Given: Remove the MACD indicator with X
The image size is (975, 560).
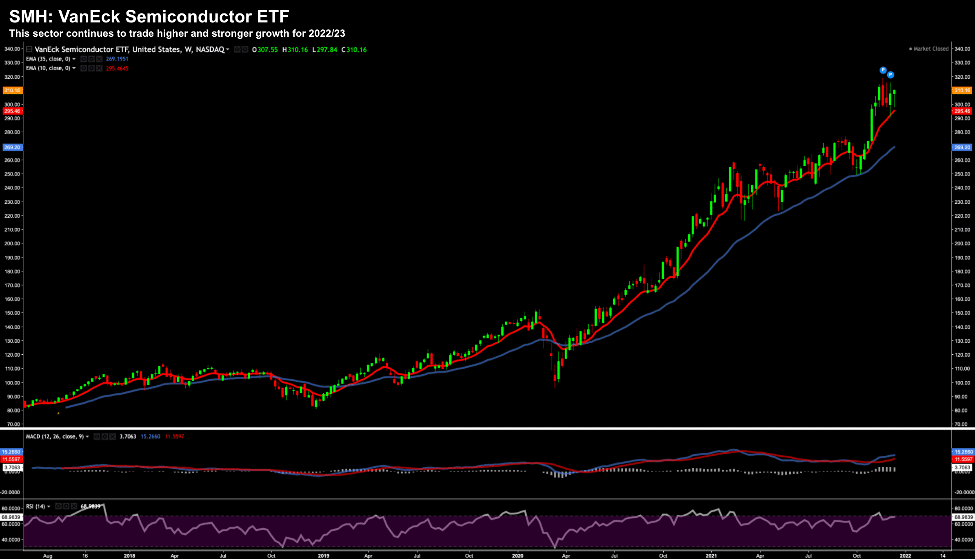Looking at the screenshot, I should tap(113, 437).
